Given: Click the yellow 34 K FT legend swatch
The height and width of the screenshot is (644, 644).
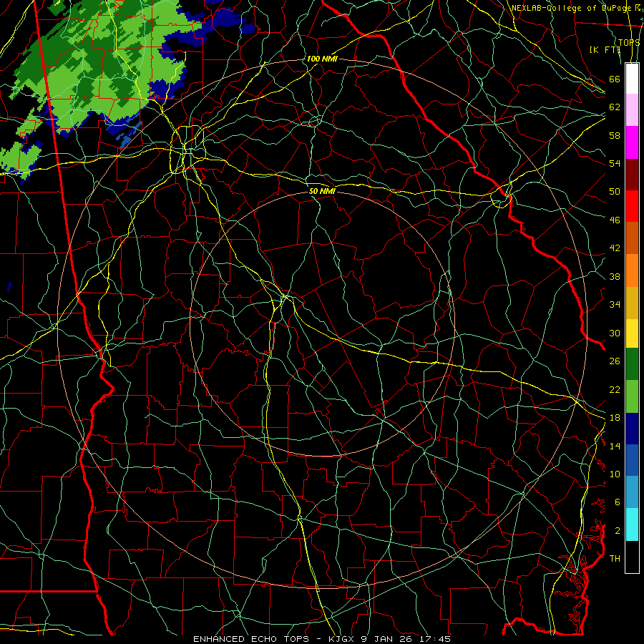Looking at the screenshot, I should coord(632,333).
